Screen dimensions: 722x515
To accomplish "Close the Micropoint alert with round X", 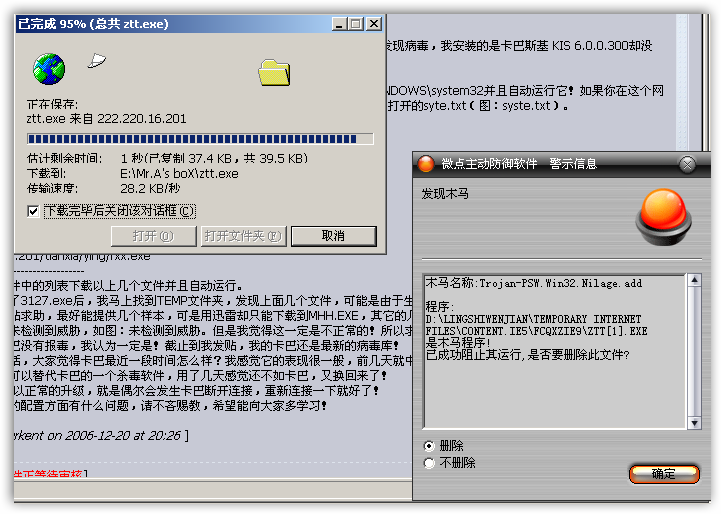I will tap(687, 164).
